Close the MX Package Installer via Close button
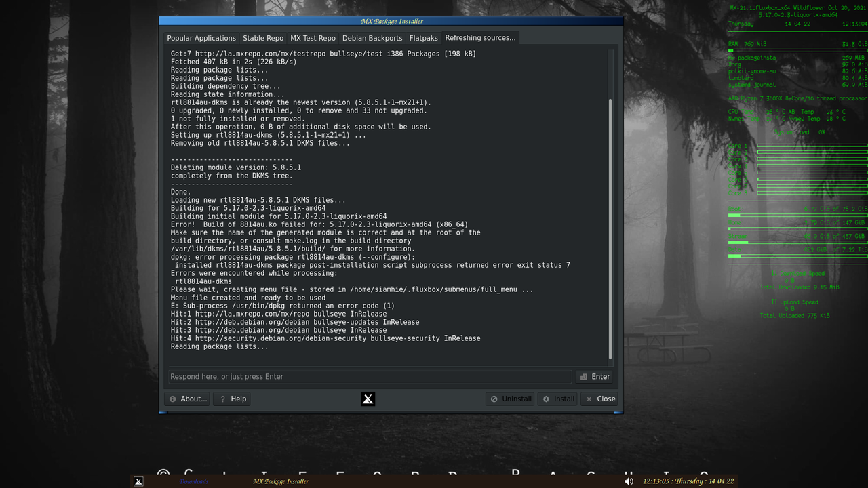The image size is (868, 488). click(x=599, y=399)
